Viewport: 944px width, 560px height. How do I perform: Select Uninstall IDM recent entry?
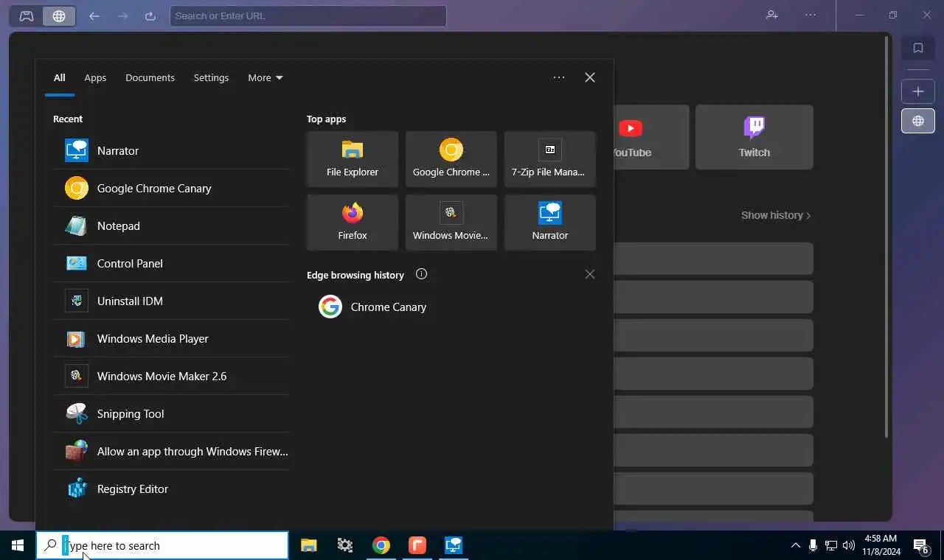(x=171, y=301)
